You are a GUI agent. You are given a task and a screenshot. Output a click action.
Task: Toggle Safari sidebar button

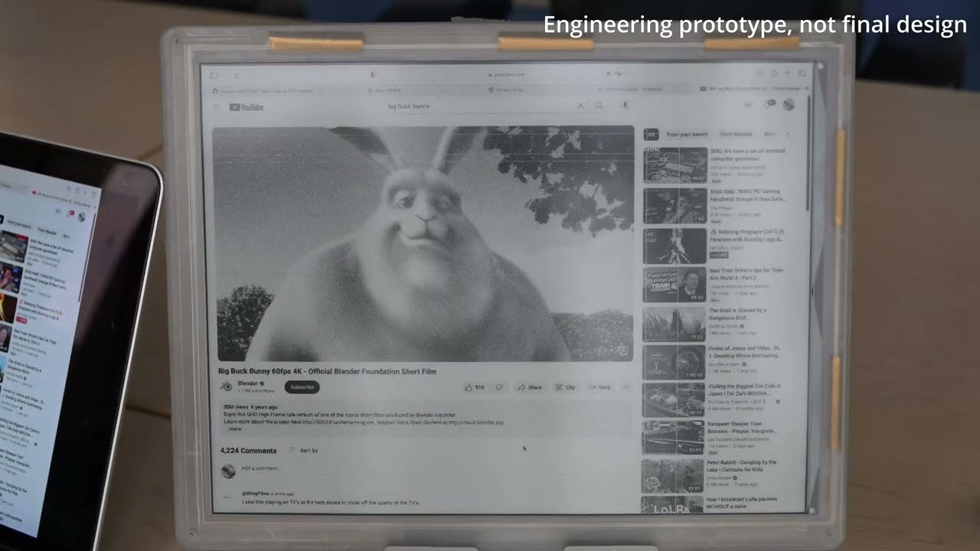click(214, 75)
